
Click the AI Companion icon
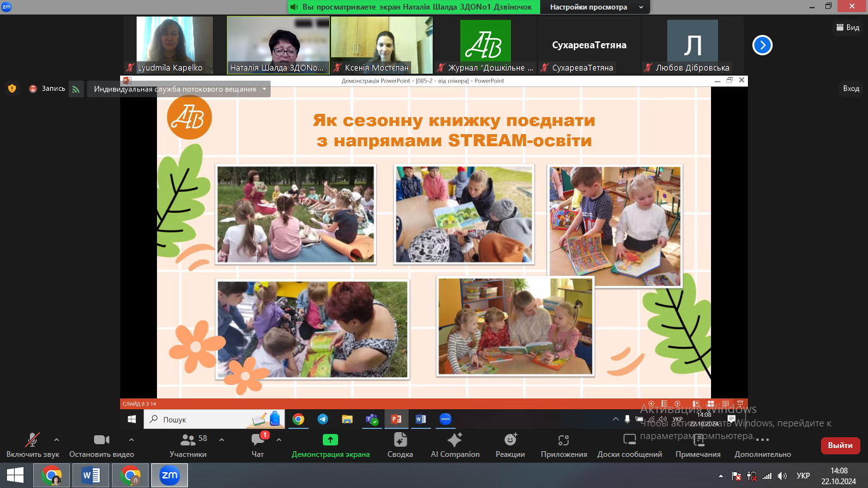455,440
